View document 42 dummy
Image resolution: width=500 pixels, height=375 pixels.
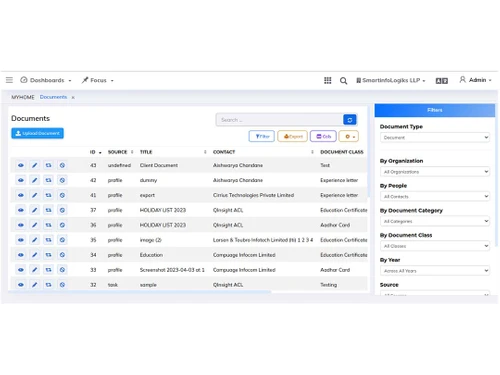(x=21, y=180)
